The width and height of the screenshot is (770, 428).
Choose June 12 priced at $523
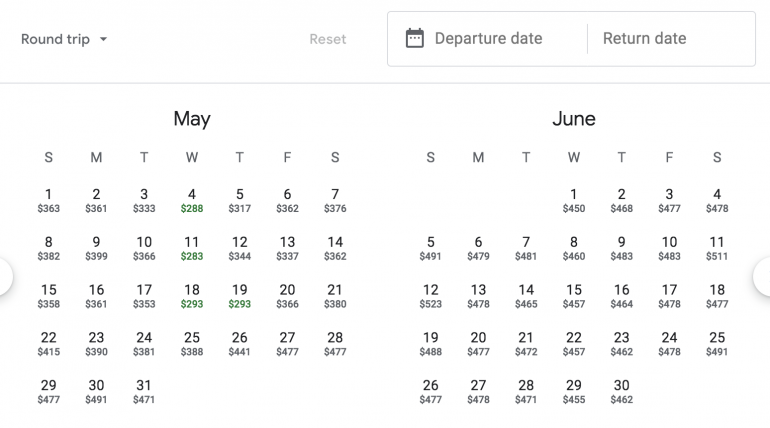click(x=430, y=296)
